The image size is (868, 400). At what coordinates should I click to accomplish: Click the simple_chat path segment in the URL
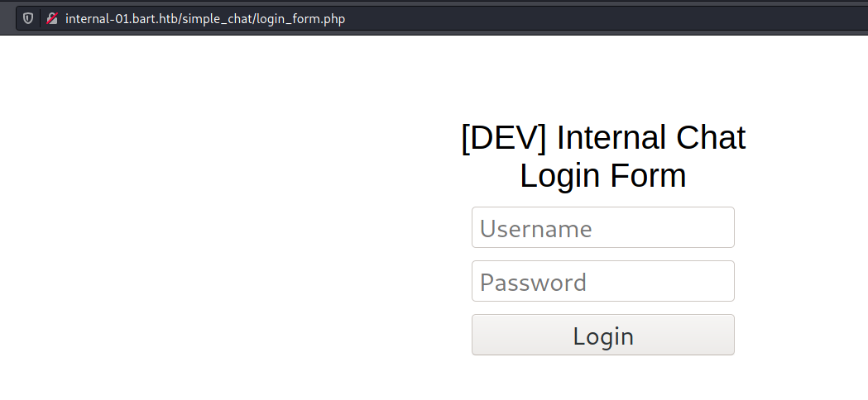[218, 19]
